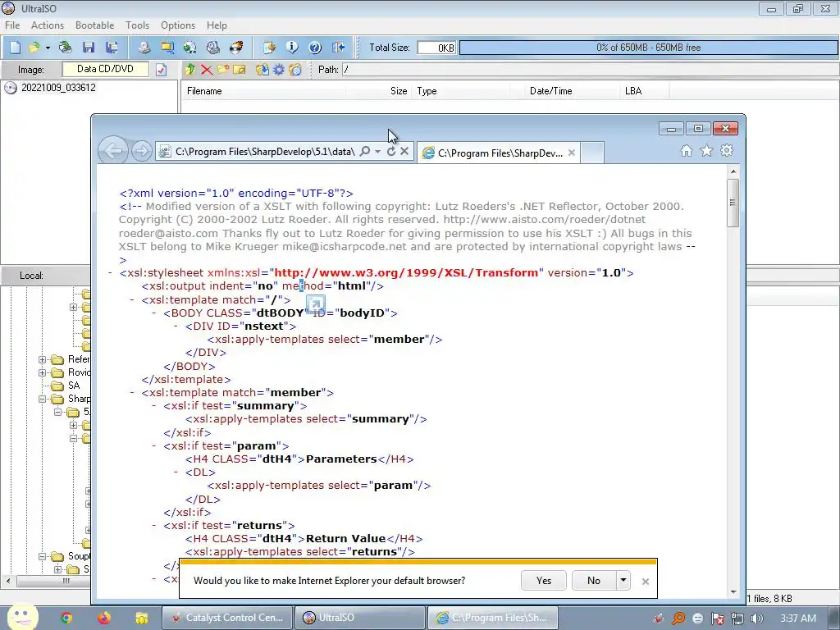Screen dimensions: 840x630
Task: Open a new blank IE tab
Action: [x=592, y=153]
